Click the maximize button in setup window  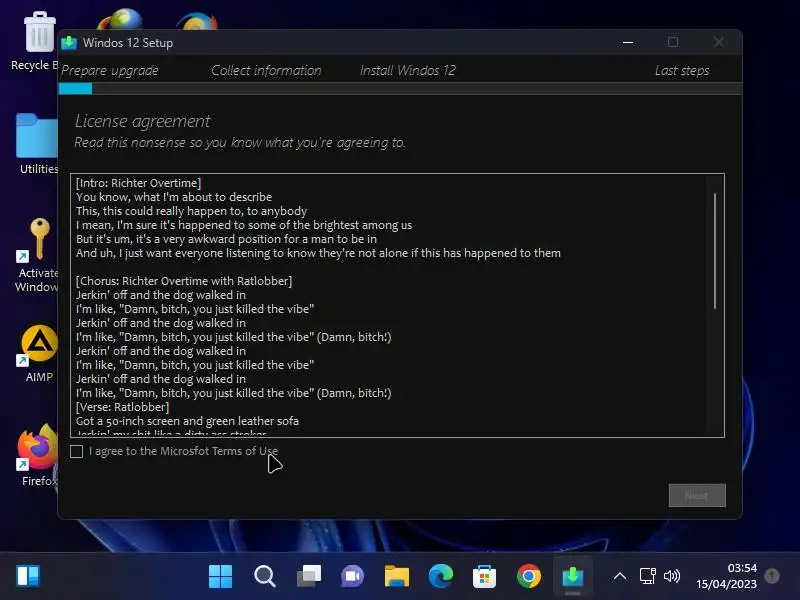[x=673, y=42]
